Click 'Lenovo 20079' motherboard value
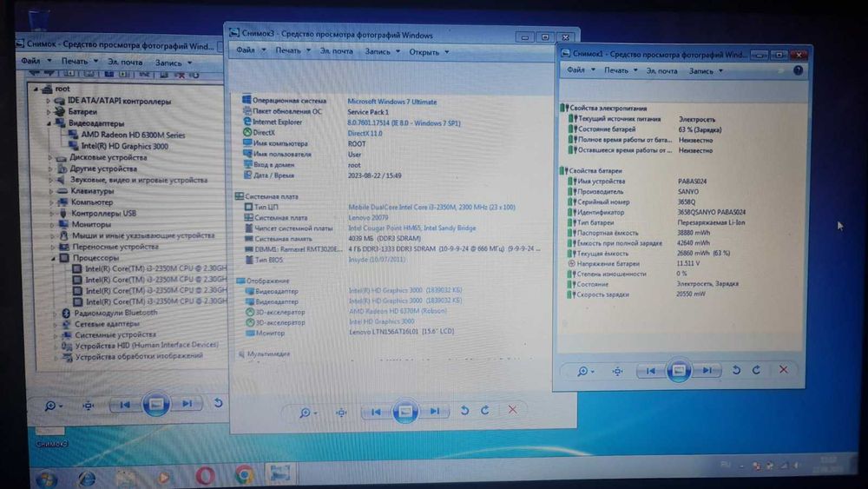The image size is (868, 489). 368,218
